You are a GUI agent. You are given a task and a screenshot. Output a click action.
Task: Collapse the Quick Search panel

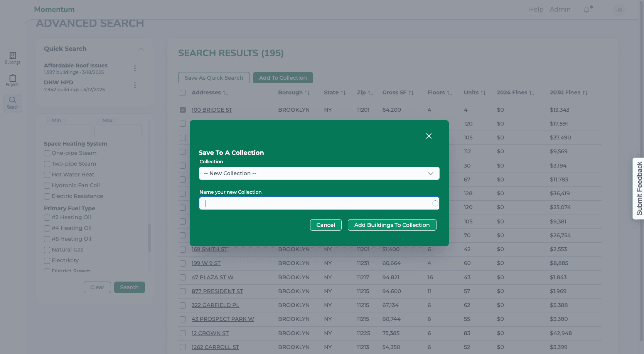pyautogui.click(x=141, y=49)
